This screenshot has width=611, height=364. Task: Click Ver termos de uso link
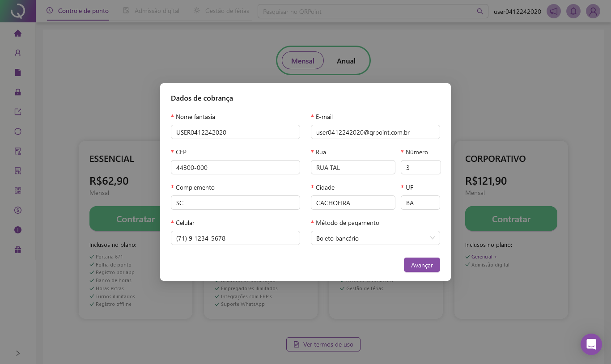point(323,344)
